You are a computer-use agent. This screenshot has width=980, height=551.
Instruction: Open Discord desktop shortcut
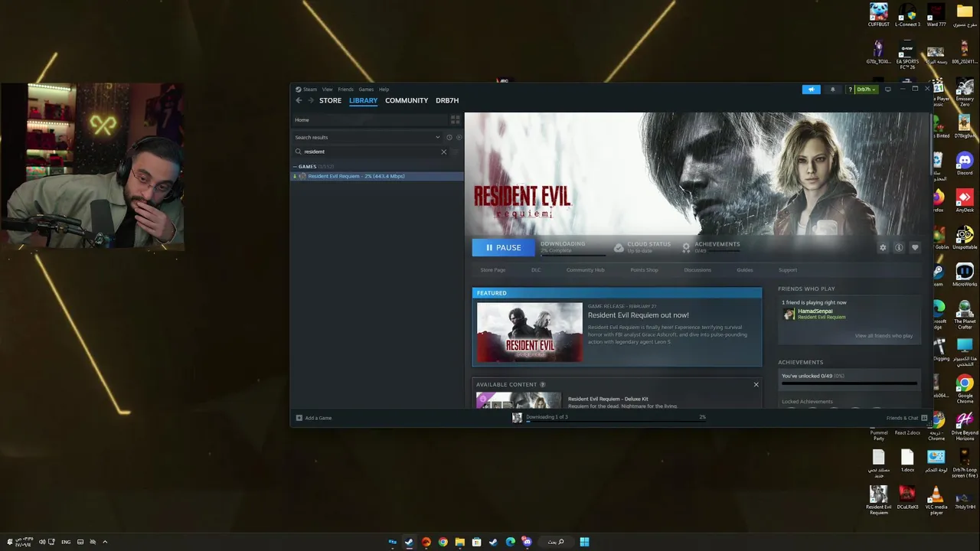[x=964, y=164]
